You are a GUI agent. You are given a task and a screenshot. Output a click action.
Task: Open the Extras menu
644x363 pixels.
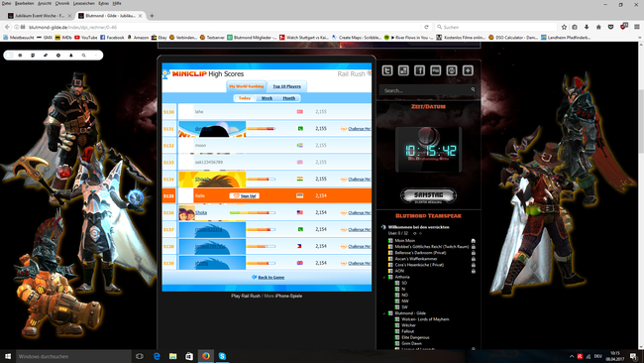coord(103,3)
